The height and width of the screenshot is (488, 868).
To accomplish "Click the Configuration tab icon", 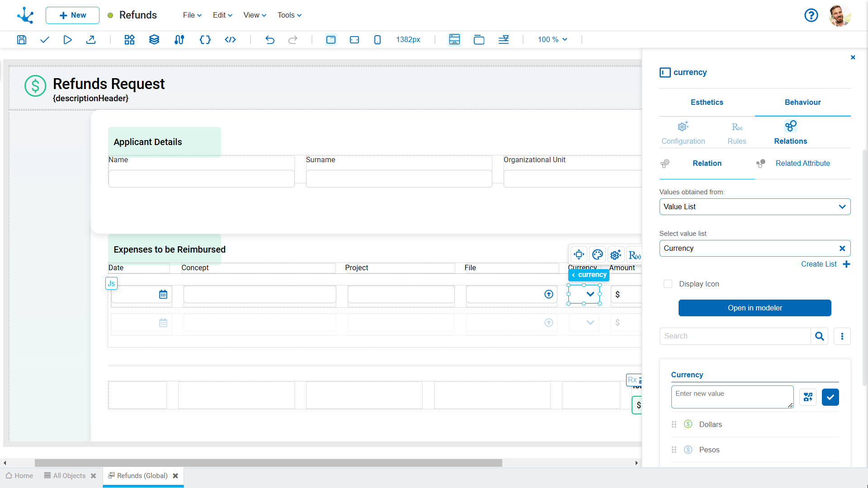I will pos(683,127).
